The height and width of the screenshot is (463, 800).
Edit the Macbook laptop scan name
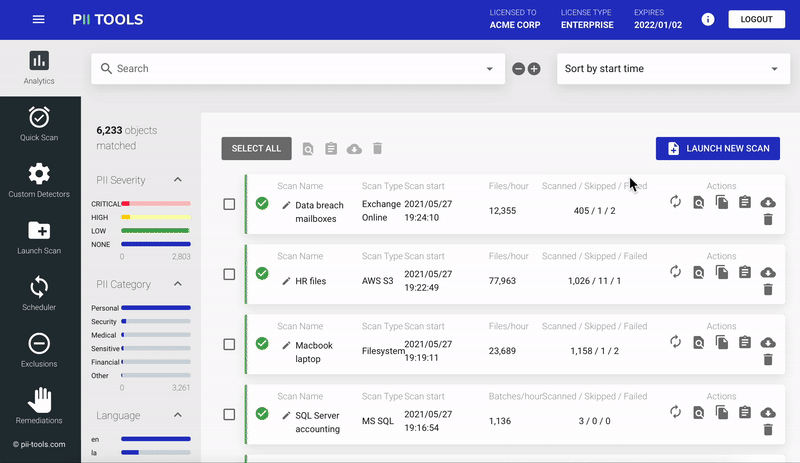click(286, 346)
